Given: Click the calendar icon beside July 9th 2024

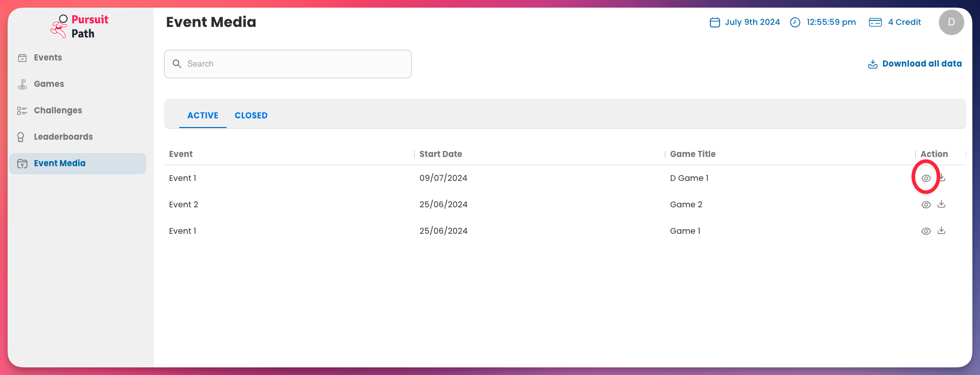Looking at the screenshot, I should pos(714,22).
